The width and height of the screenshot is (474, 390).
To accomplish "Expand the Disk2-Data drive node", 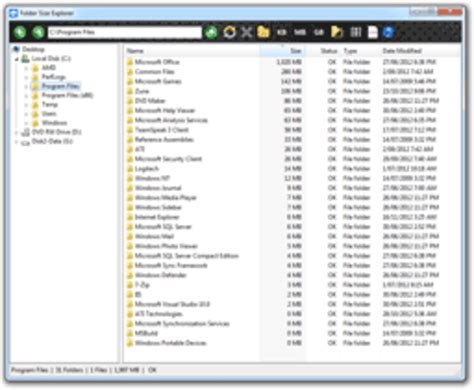I will (17, 142).
